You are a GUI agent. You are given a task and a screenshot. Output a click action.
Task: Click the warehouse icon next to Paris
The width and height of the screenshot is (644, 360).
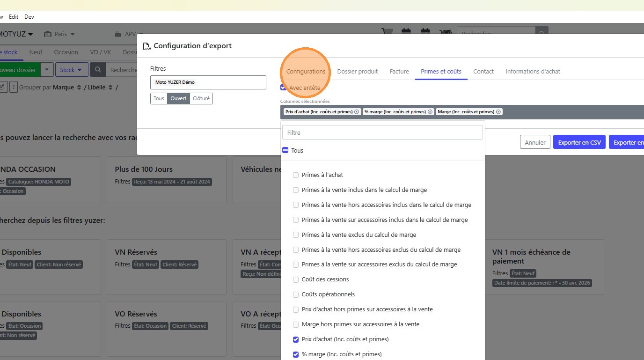(x=47, y=34)
